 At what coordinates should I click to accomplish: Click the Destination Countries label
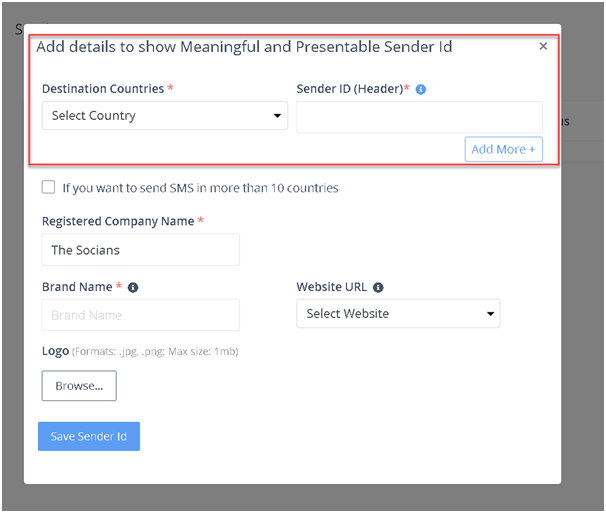[x=103, y=89]
